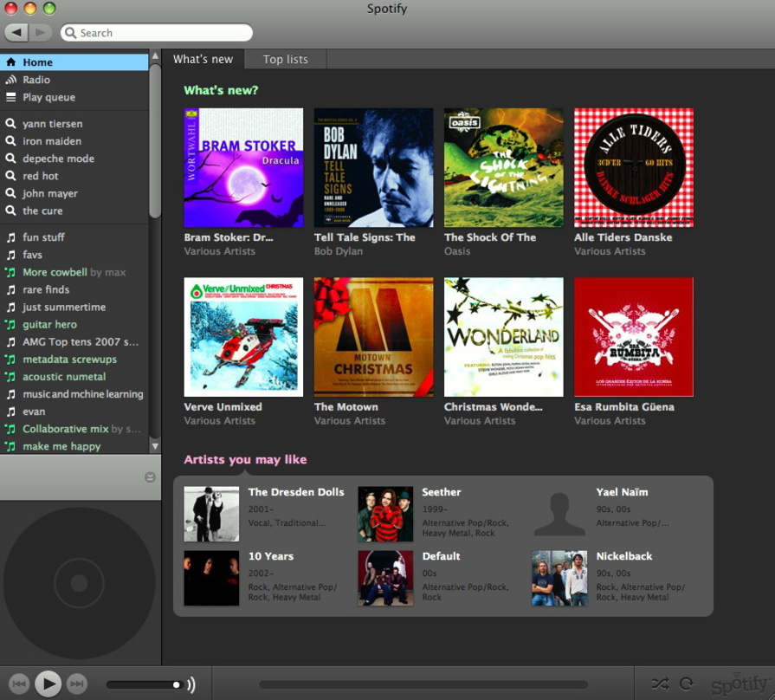This screenshot has width=775, height=700.
Task: Open the 'john mayer' saved search
Action: tap(74, 193)
